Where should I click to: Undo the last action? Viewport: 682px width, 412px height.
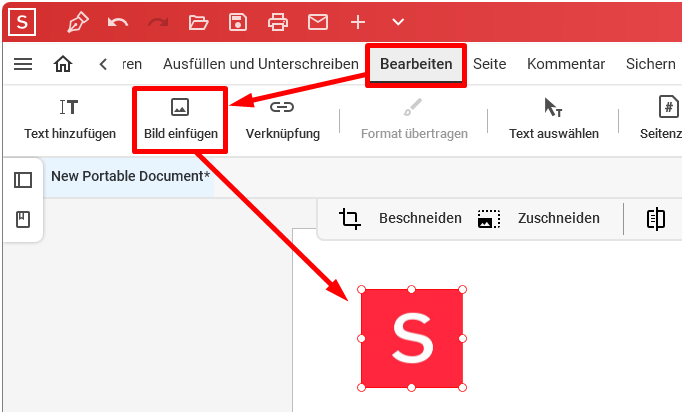(x=118, y=22)
